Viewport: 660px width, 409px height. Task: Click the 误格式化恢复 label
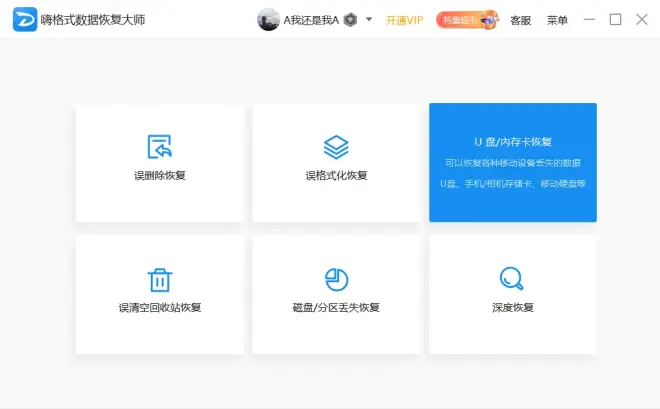click(336, 175)
